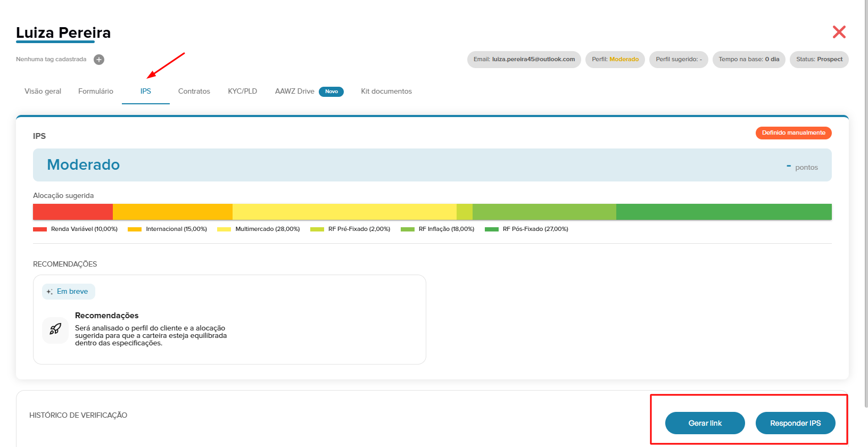Click the sparkle icon in Em breve badge
The image size is (868, 447).
coord(49,292)
